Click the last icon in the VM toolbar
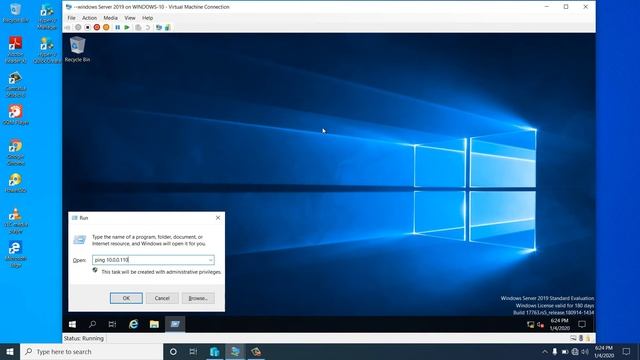Viewport: 640px width, 360px height. (167, 27)
